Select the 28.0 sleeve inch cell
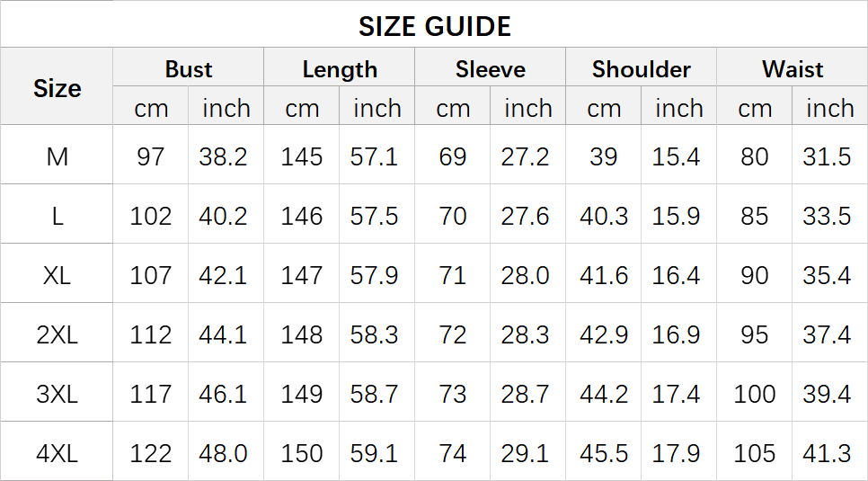The height and width of the screenshot is (481, 868). pos(526,275)
